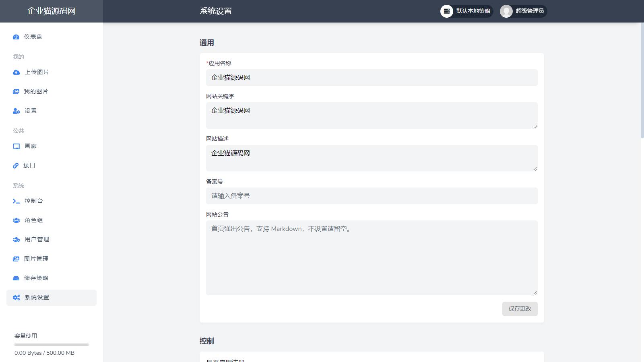Click the 企业猫源码网 site title

pos(52,11)
